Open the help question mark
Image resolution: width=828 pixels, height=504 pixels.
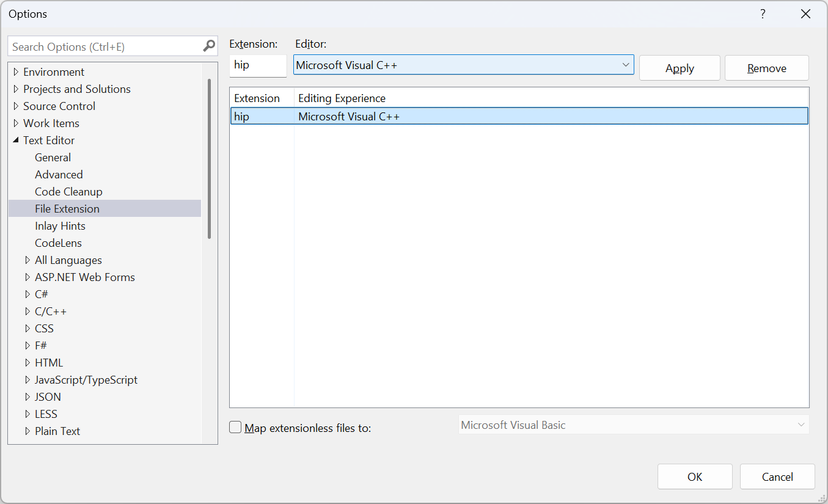(763, 14)
